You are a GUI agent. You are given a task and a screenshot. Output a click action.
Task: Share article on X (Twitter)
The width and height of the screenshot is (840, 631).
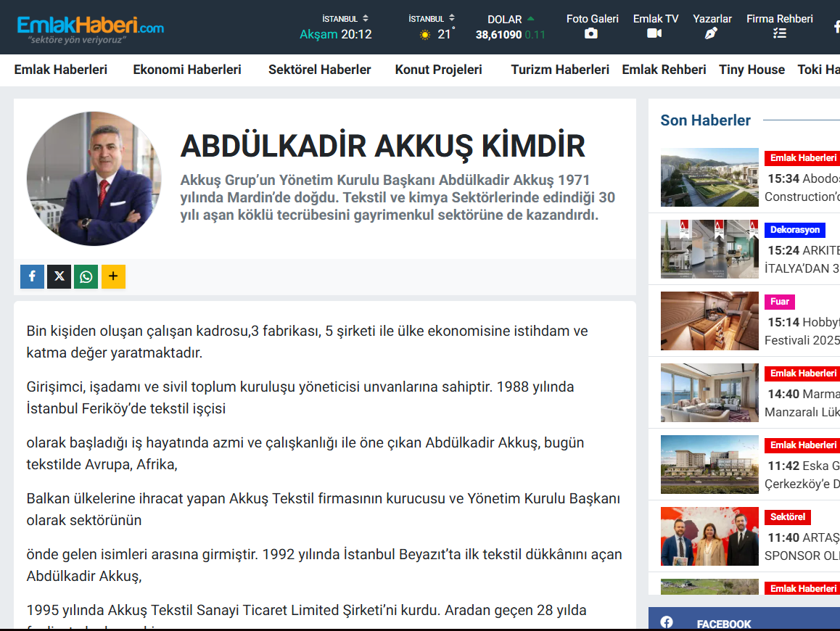point(59,276)
